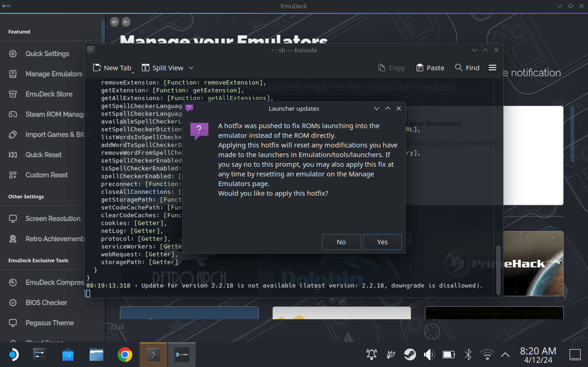The image size is (588, 367).
Task: Open Discover store from taskbar
Action: 68,355
